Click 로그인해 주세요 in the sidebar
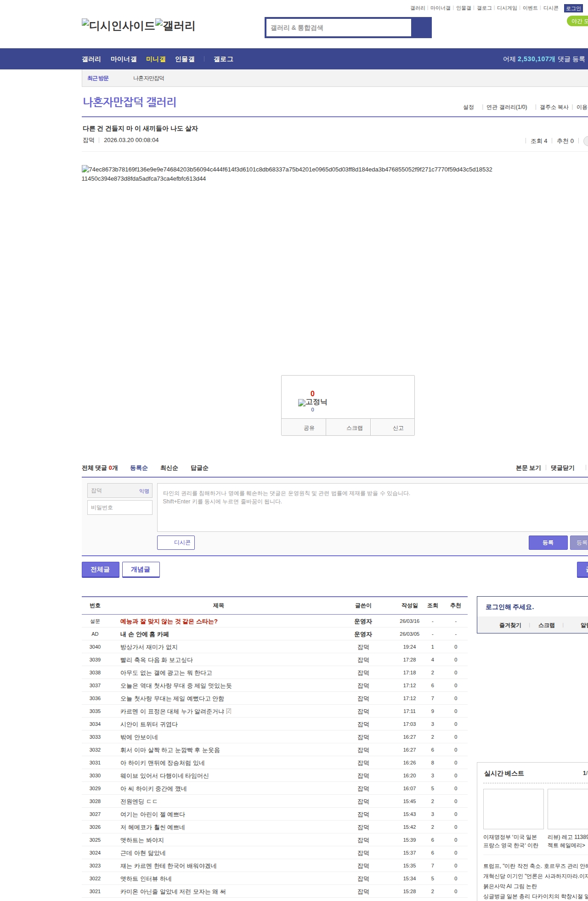The width and height of the screenshot is (588, 901). pos(509,607)
